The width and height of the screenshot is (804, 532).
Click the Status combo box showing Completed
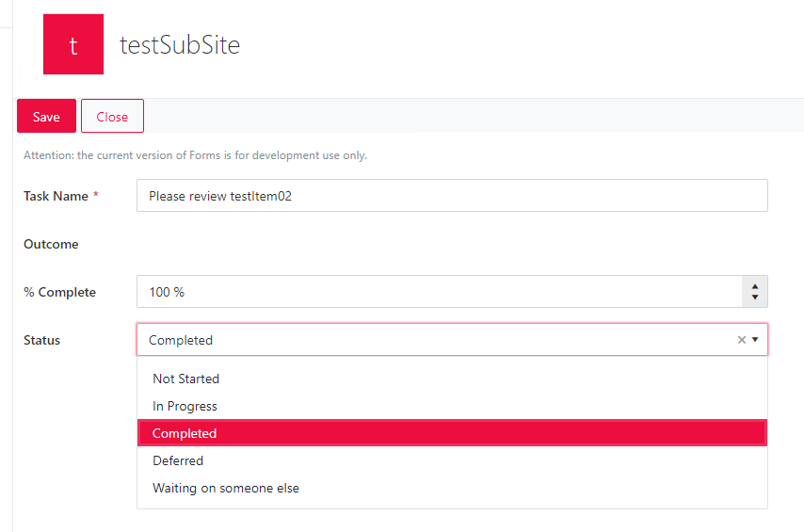[433, 340]
